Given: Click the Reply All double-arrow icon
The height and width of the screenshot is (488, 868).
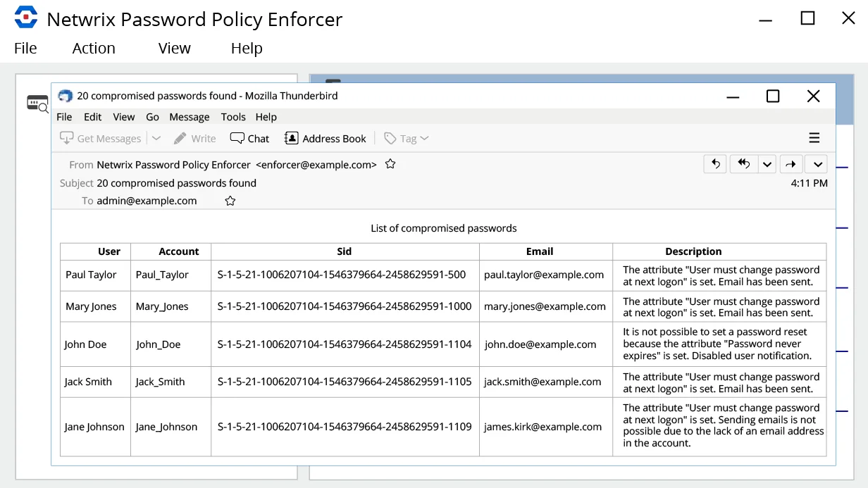Looking at the screenshot, I should 743,164.
